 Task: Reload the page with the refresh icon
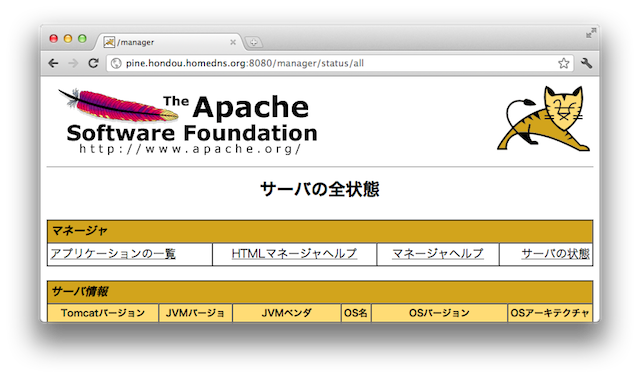[x=93, y=63]
